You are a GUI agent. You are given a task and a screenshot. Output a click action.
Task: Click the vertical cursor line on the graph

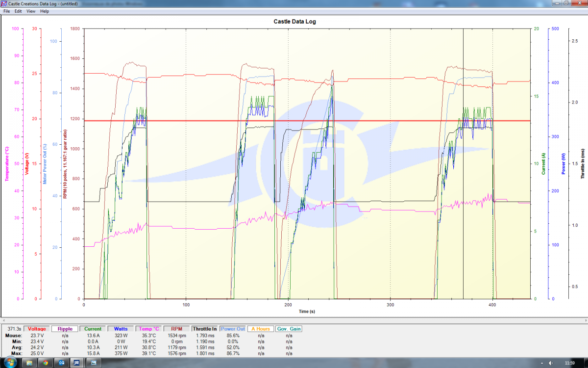[463, 163]
